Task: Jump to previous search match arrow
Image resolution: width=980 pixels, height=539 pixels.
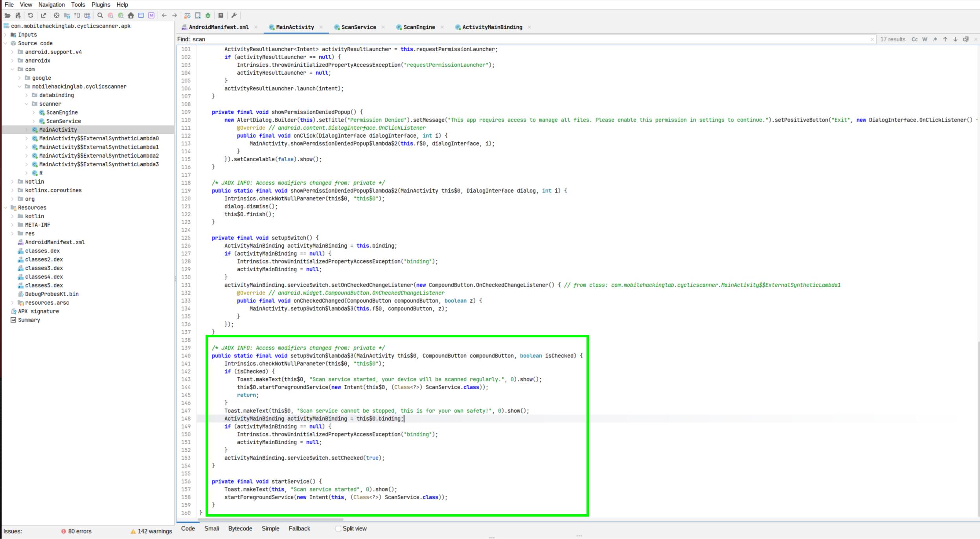Action: (945, 39)
